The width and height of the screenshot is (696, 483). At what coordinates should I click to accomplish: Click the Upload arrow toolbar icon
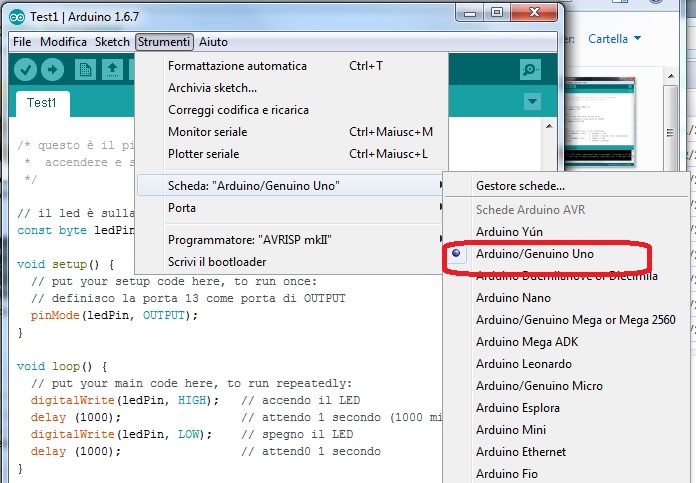[53, 70]
